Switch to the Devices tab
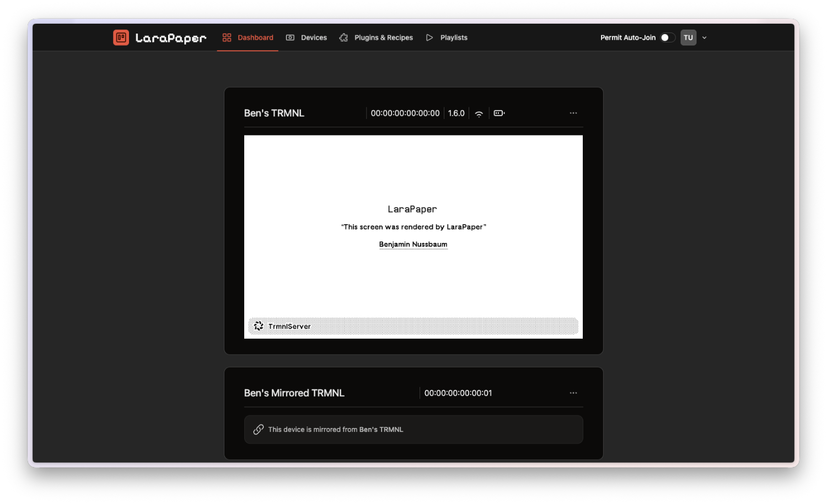The width and height of the screenshot is (827, 504). coord(314,37)
